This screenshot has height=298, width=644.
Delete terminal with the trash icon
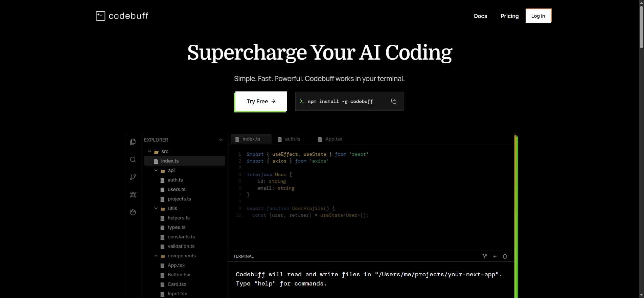point(505,256)
